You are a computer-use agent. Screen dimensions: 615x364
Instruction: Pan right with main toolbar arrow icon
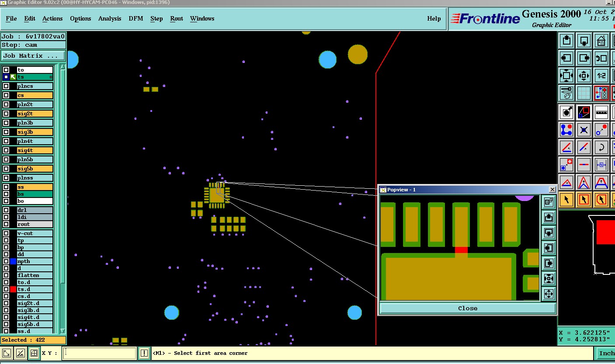click(584, 58)
